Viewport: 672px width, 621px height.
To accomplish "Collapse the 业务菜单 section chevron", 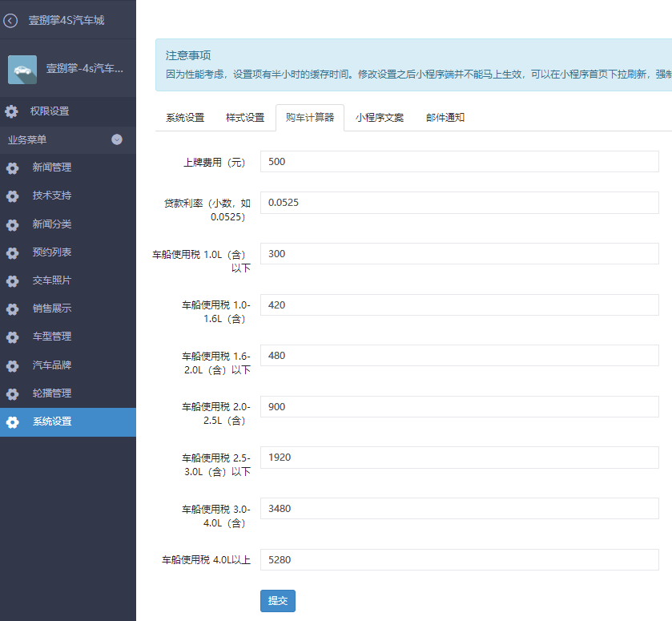I will [117, 139].
